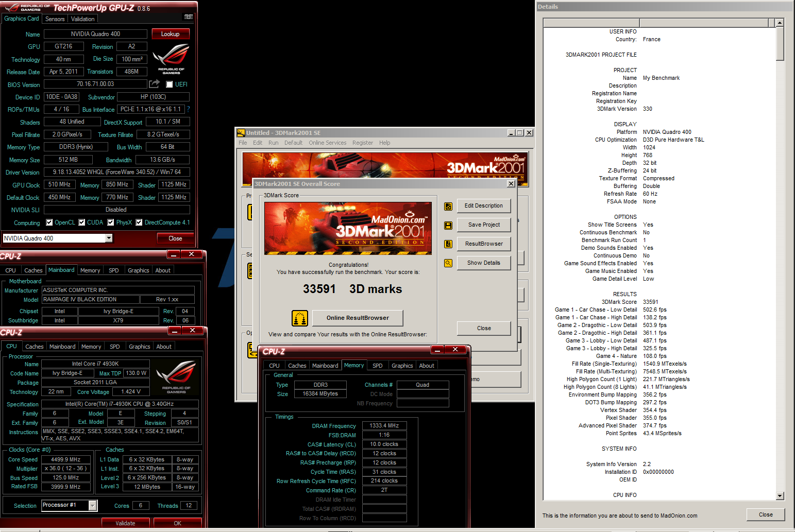Image resolution: width=795 pixels, height=532 pixels.
Task: Click the GPU-Z Lookup button
Action: click(x=170, y=34)
